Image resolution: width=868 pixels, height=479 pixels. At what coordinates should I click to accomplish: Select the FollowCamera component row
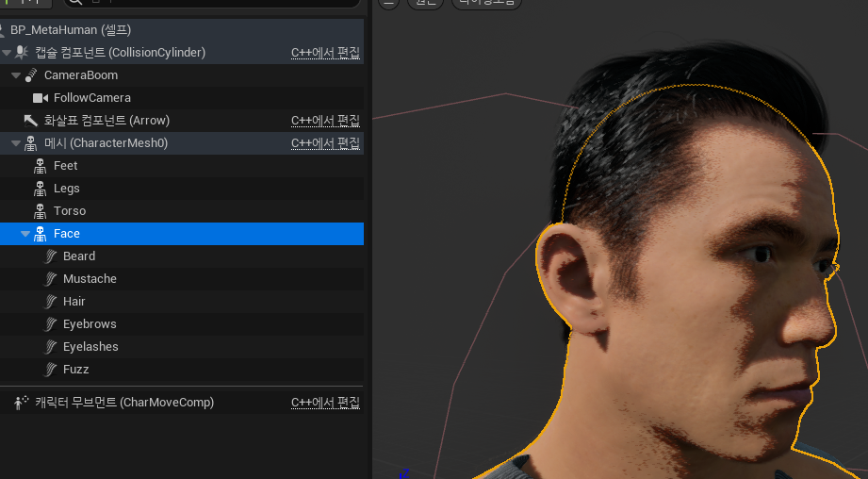click(x=182, y=98)
